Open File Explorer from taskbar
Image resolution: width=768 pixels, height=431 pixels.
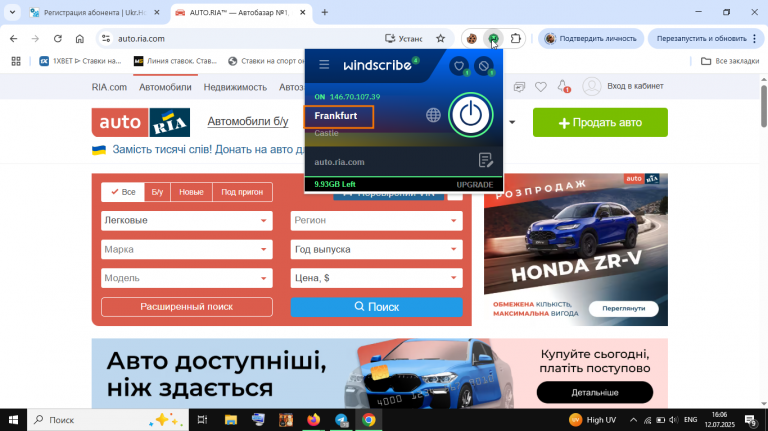[x=231, y=420]
